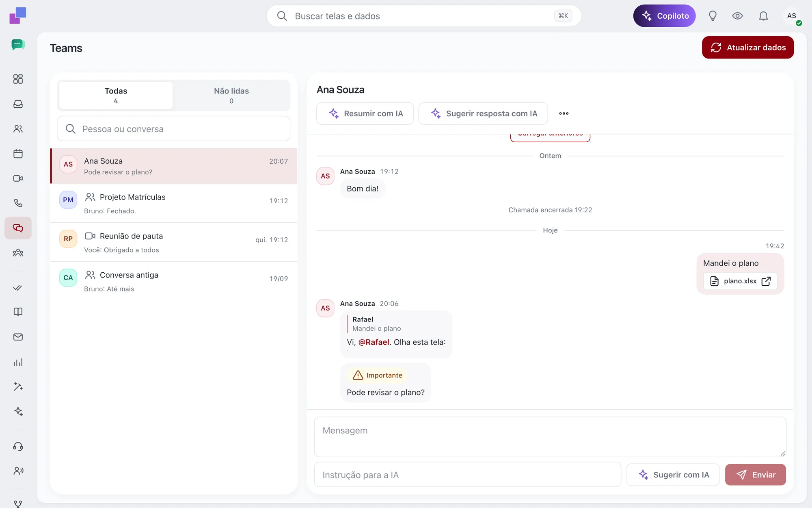Image resolution: width=812 pixels, height=508 pixels.
Task: Switch to the Todas tab
Action: (x=116, y=96)
